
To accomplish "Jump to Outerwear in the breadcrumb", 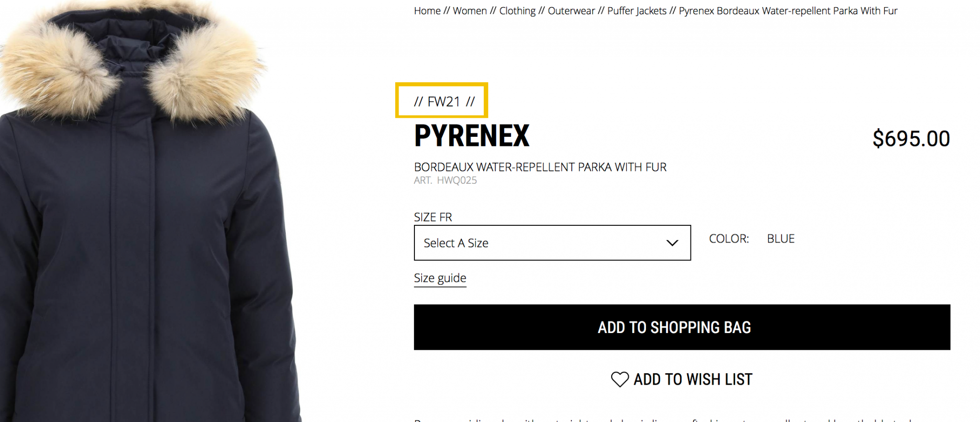I will coord(571,11).
